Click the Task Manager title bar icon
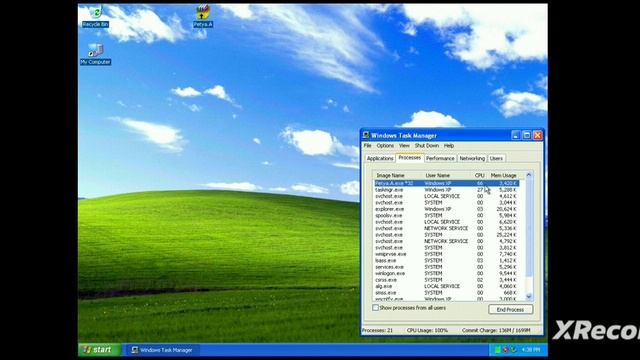 366,135
